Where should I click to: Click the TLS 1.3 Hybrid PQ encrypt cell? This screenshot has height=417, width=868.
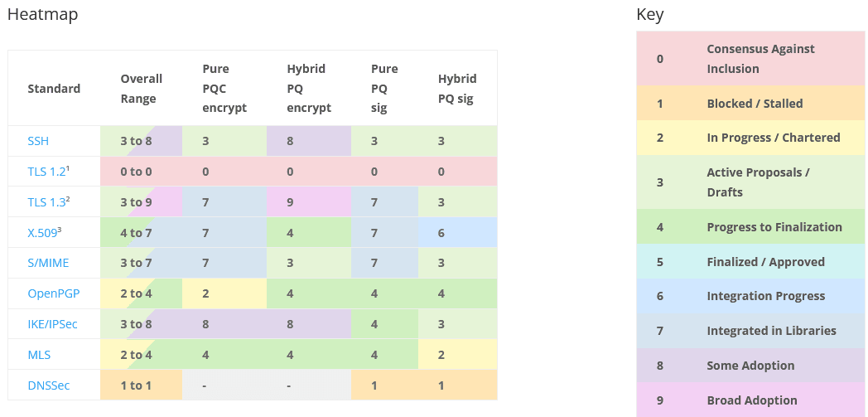pyautogui.click(x=308, y=202)
